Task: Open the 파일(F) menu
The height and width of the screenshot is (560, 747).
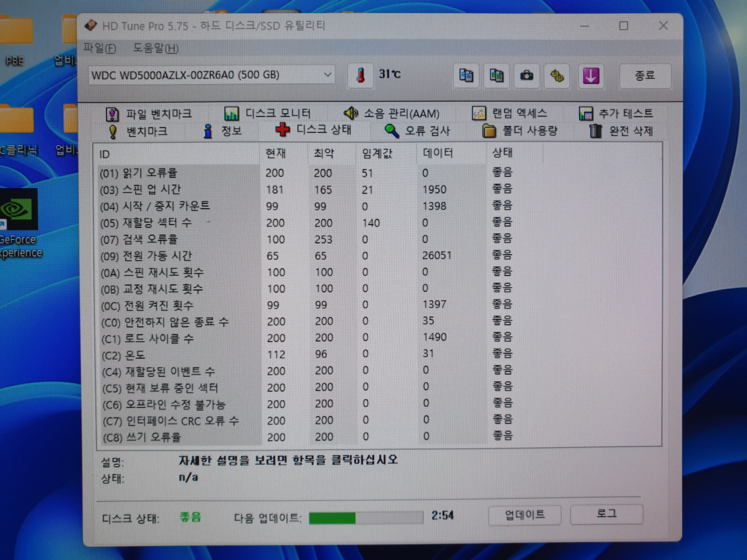Action: point(100,49)
